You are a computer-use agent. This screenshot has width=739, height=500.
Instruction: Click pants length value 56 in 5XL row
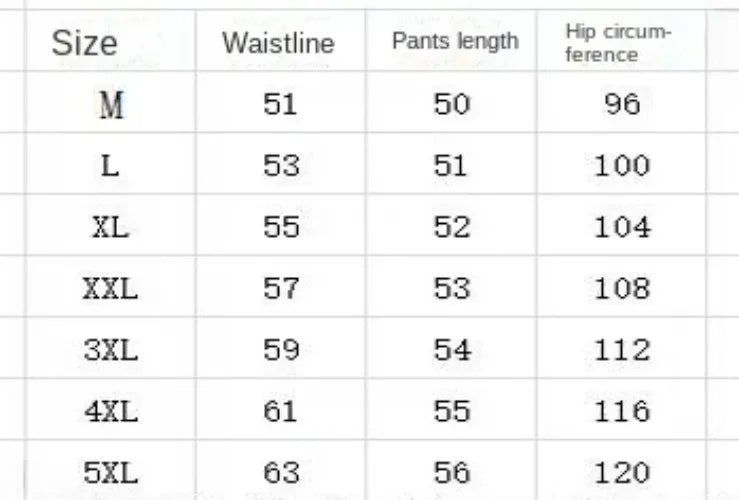(452, 472)
